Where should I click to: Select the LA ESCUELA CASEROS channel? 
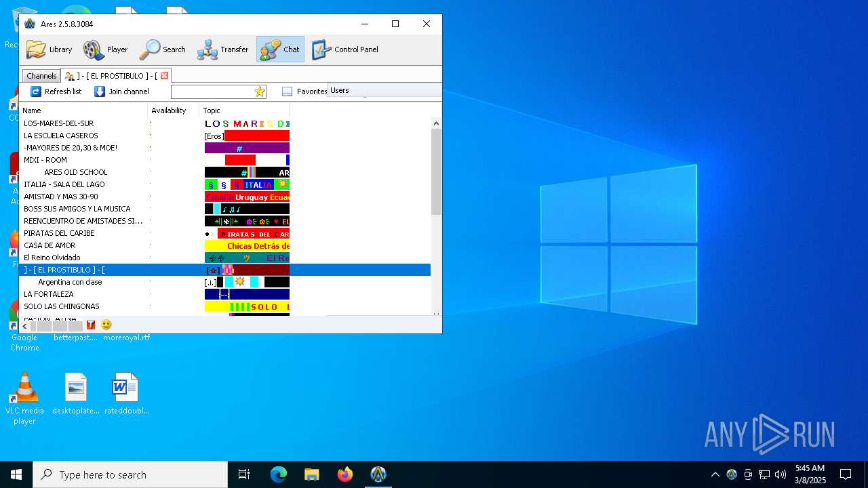click(x=225, y=136)
